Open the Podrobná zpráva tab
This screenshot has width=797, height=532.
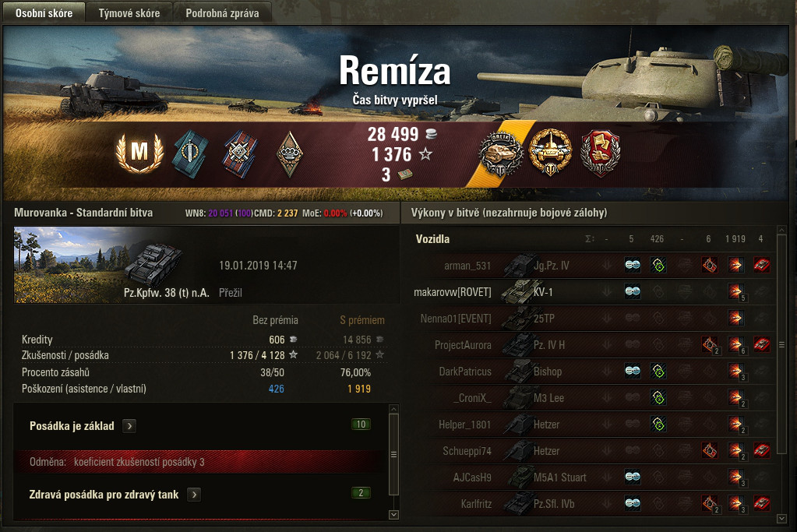222,13
